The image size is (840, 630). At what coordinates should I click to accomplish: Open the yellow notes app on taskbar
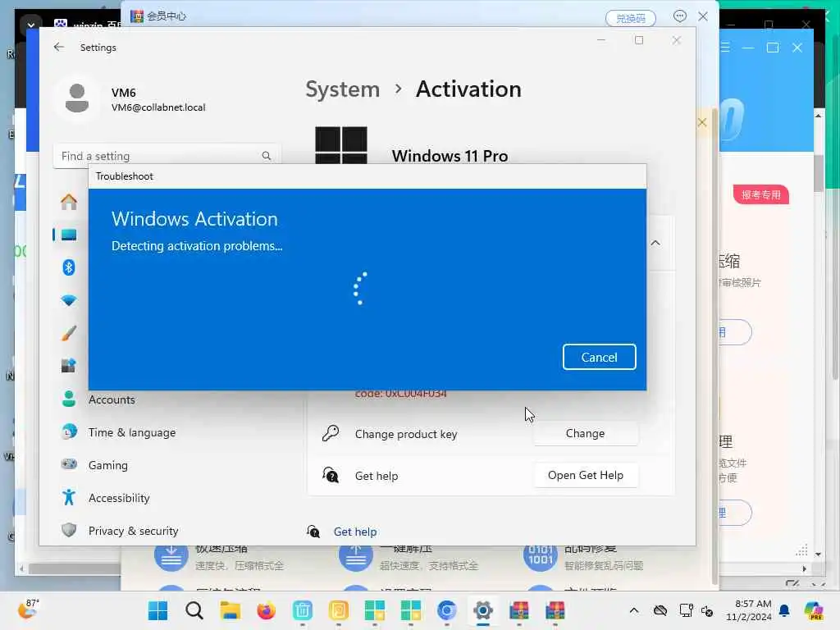tap(339, 610)
